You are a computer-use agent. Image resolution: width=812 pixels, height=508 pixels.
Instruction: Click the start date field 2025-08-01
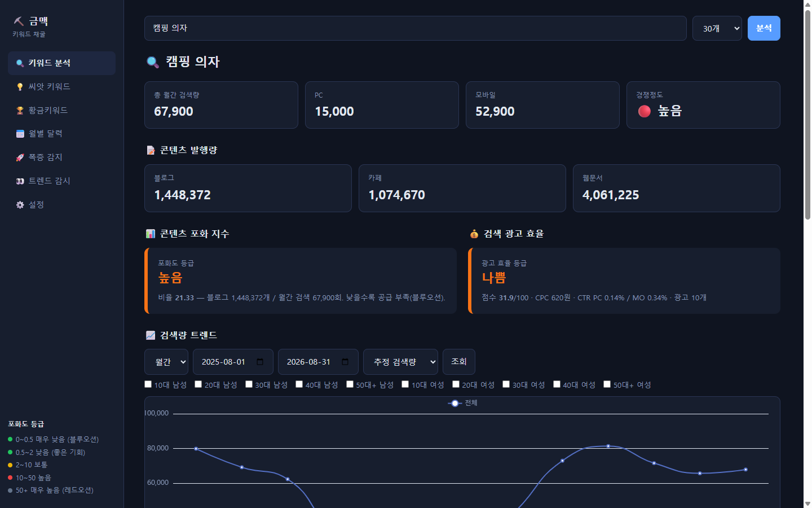(233, 362)
